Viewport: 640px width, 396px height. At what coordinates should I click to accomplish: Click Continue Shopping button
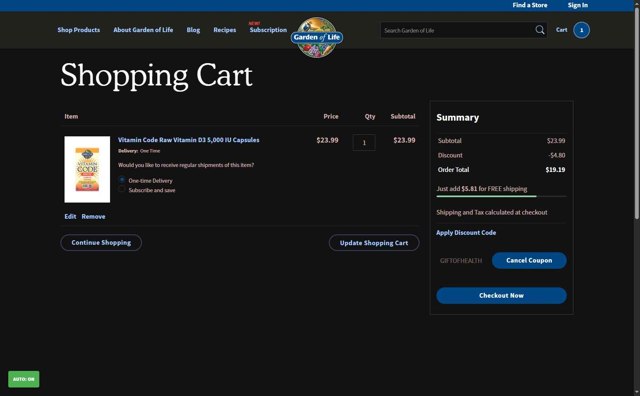tap(101, 242)
